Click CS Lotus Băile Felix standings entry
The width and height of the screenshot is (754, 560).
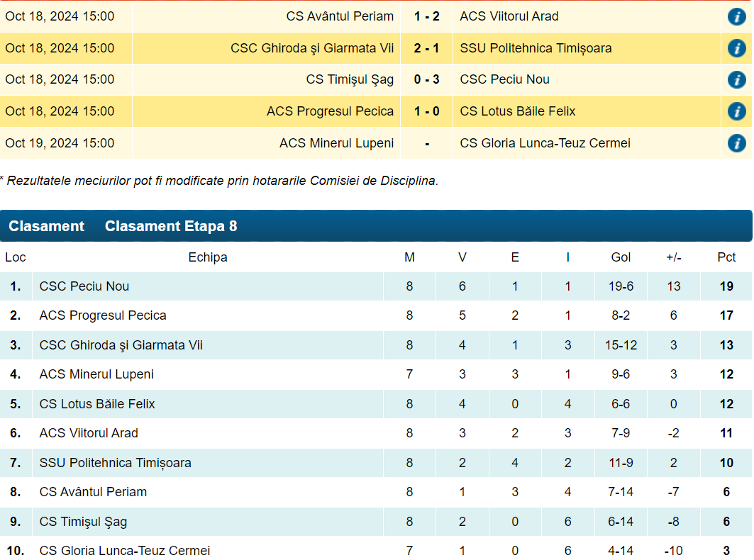coord(97,404)
